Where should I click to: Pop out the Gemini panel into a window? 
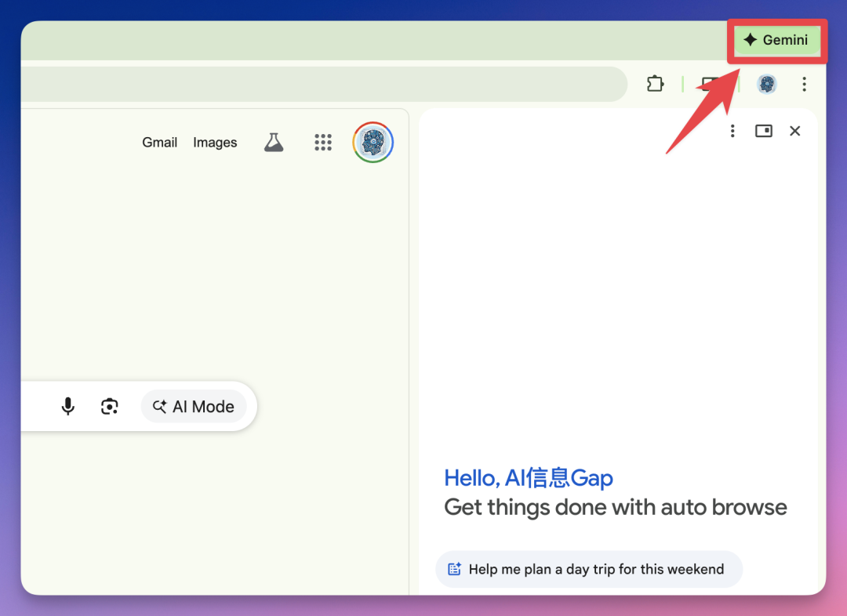pyautogui.click(x=763, y=131)
